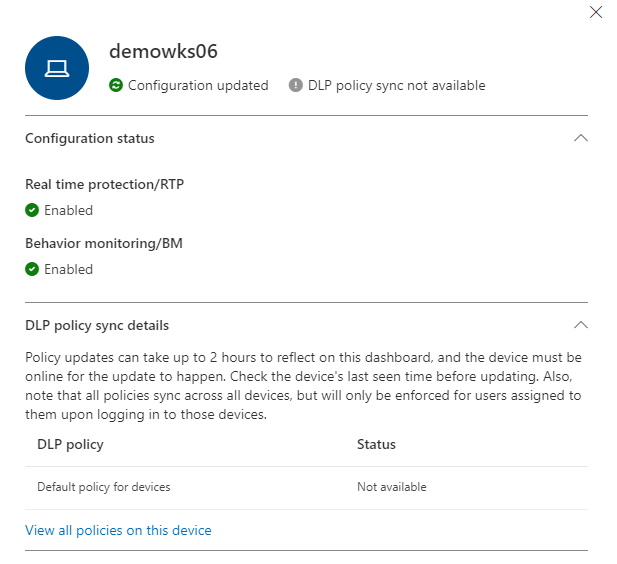Collapse the DLP policy sync details chevron
The image size is (617, 564).
click(580, 325)
